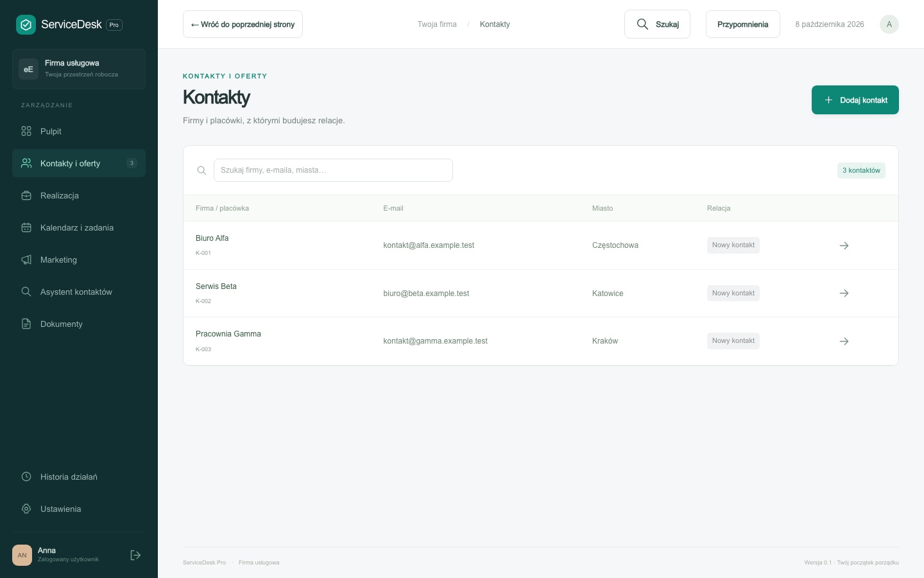Click the Marketing megaphone icon
The height and width of the screenshot is (578, 924).
coord(26,259)
